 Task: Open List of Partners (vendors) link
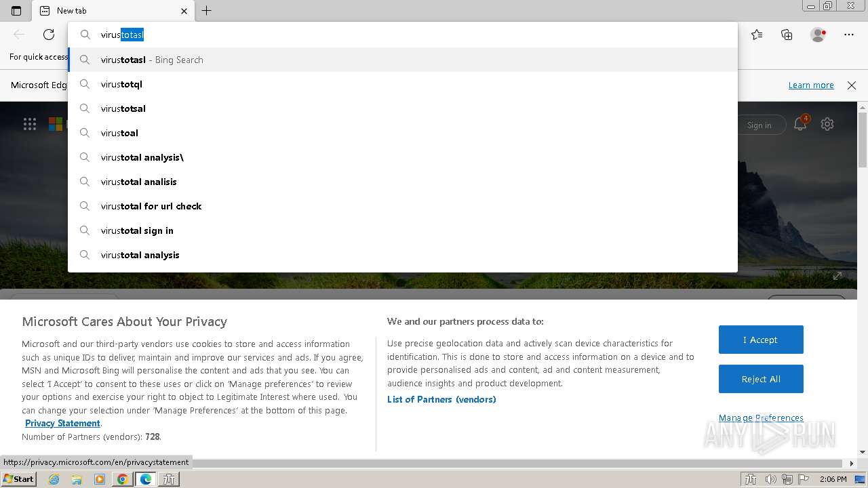[441, 399]
